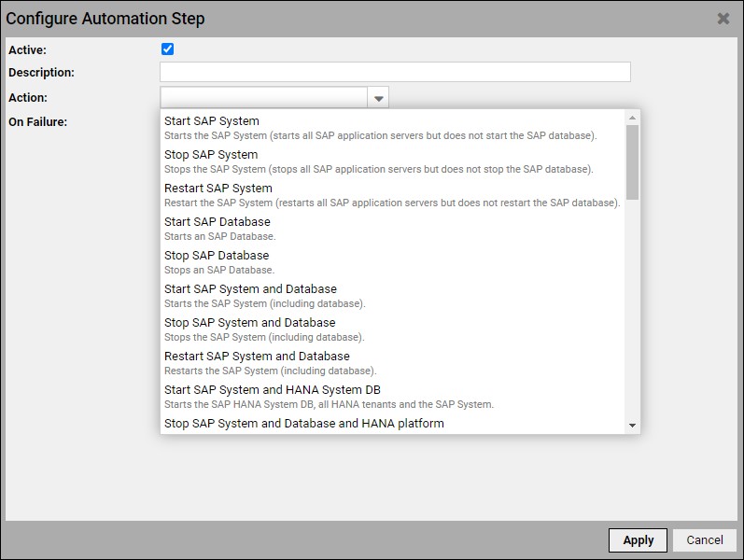Click the dropdown list scroll down arrow
Image resolution: width=744 pixels, height=560 pixels.
pos(632,426)
